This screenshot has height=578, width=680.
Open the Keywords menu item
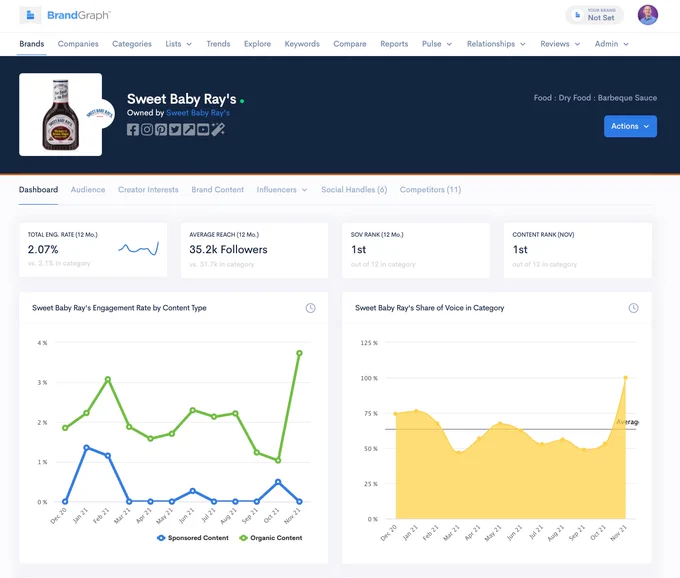pyautogui.click(x=302, y=44)
